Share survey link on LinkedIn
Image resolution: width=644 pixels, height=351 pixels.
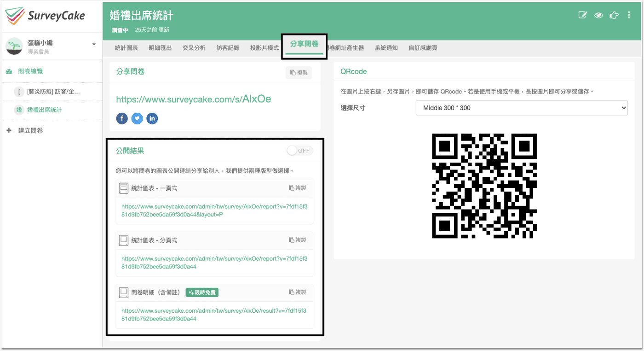tap(152, 118)
